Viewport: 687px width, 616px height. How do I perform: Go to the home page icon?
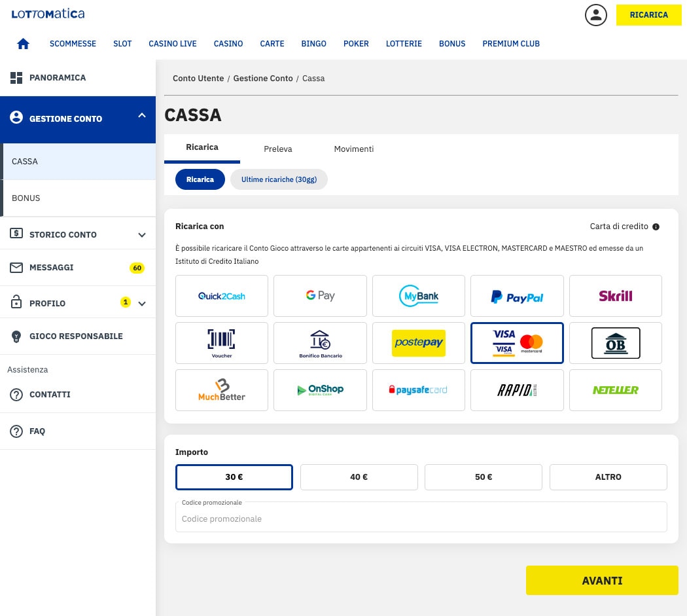pos(23,44)
